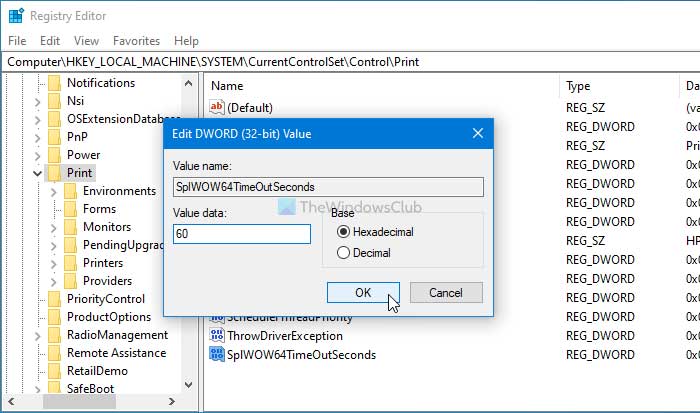This screenshot has width=700, height=413.
Task: Select the Remote Assistance key label
Action: tap(117, 353)
